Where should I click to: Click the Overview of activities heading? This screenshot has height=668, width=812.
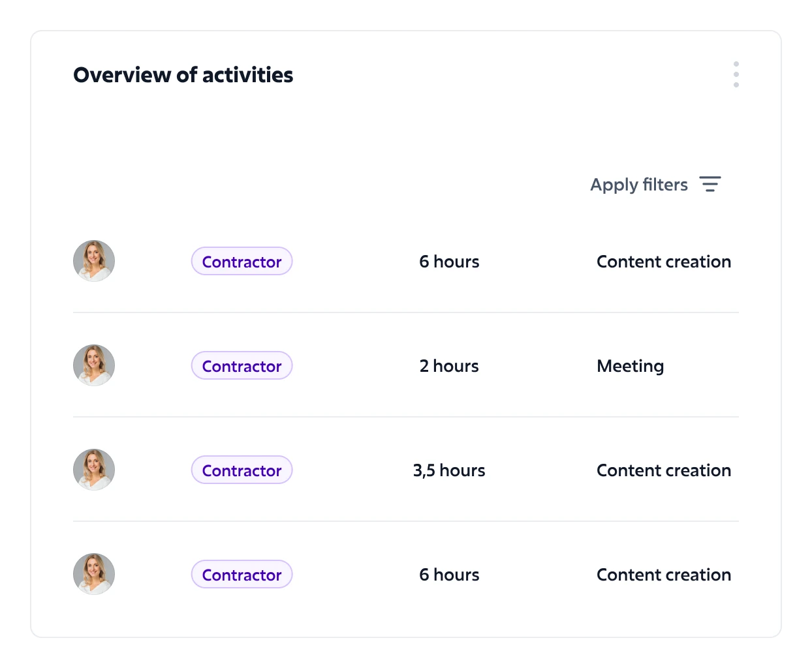(x=183, y=75)
